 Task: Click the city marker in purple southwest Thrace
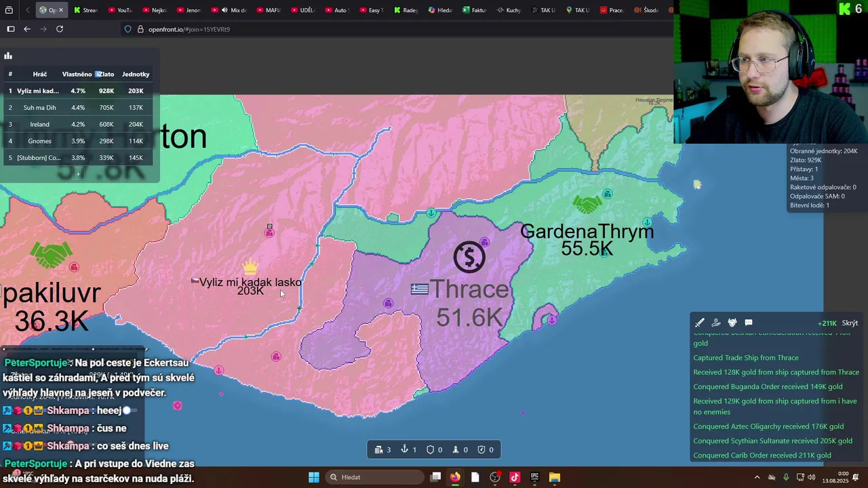click(388, 304)
